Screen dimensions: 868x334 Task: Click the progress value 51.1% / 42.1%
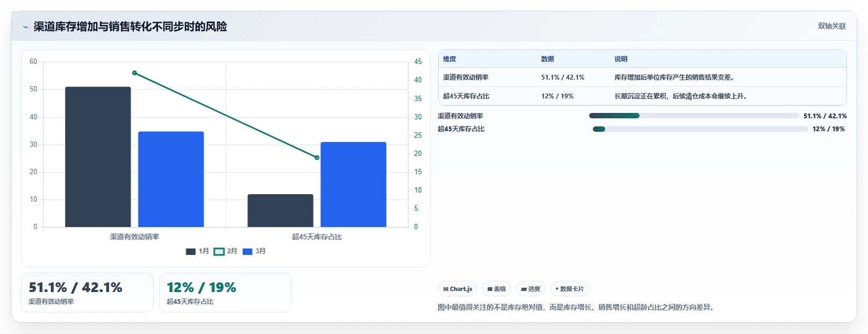pyautogui.click(x=825, y=116)
